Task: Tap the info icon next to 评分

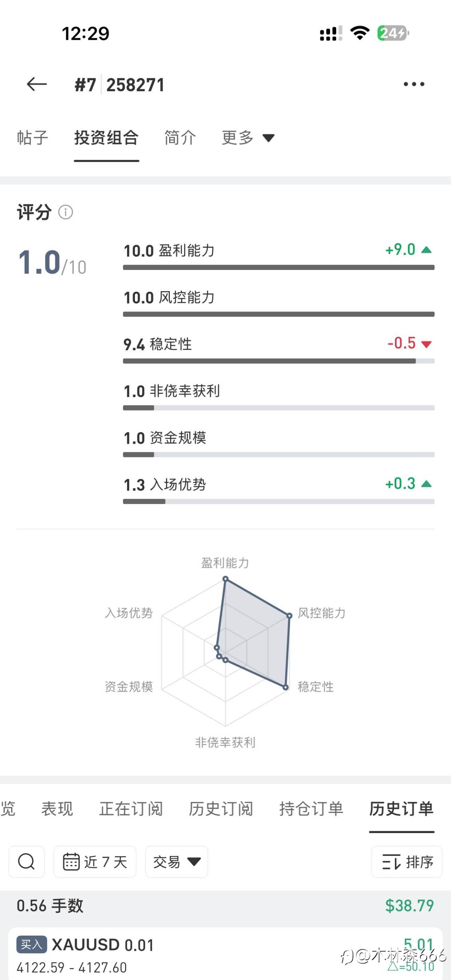Action: click(66, 212)
